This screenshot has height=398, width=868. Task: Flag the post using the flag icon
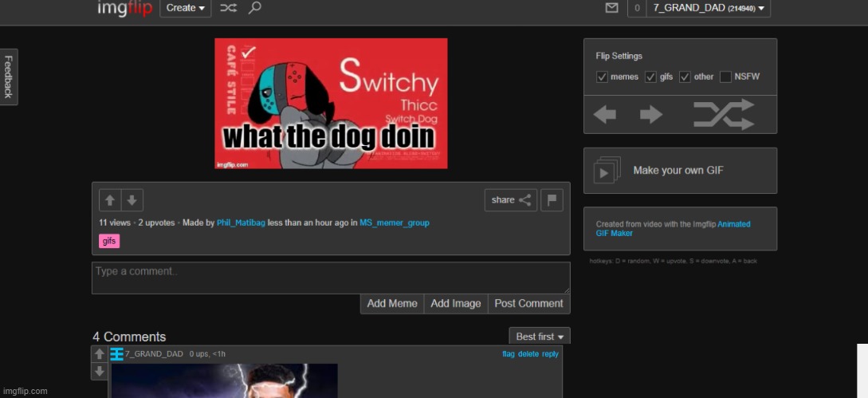552,200
